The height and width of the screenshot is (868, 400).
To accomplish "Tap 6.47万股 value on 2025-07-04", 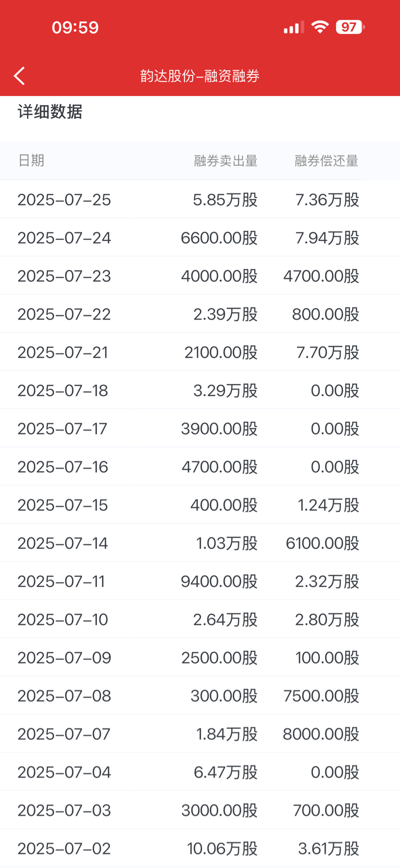I will coord(226,772).
